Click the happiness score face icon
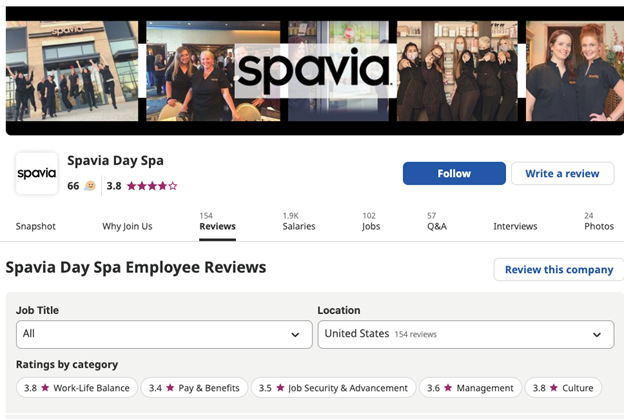 pyautogui.click(x=90, y=186)
